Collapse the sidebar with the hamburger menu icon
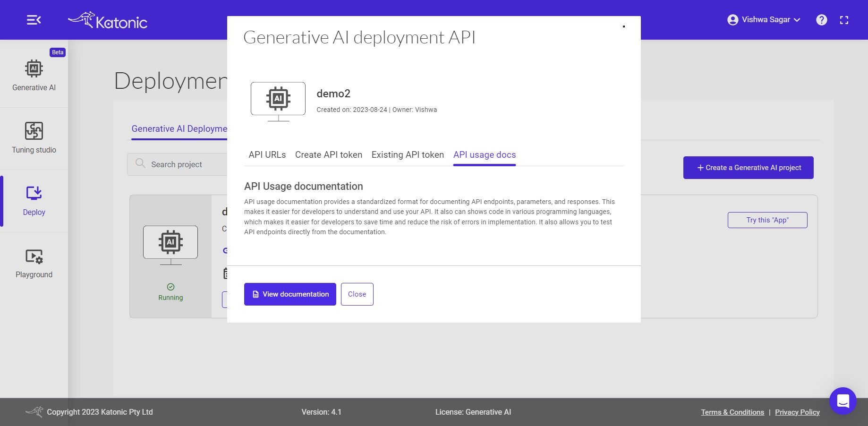The image size is (868, 426). point(34,20)
